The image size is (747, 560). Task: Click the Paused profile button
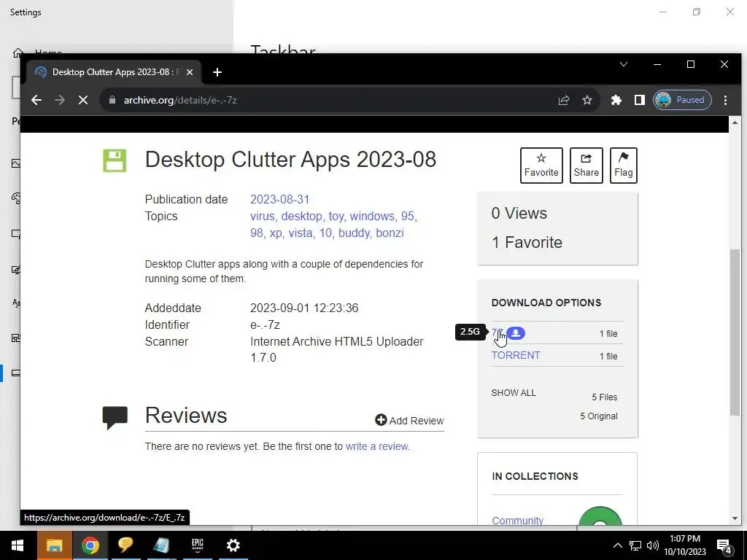click(682, 100)
